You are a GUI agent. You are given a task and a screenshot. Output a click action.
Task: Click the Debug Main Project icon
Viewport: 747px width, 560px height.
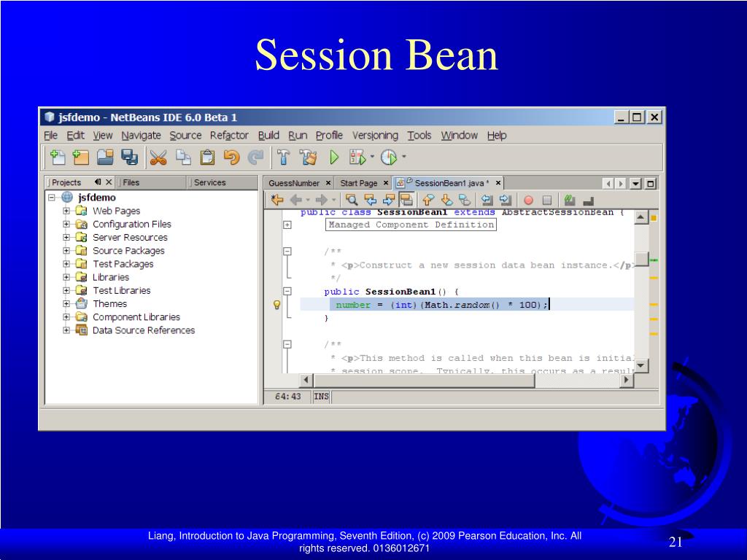tap(357, 157)
